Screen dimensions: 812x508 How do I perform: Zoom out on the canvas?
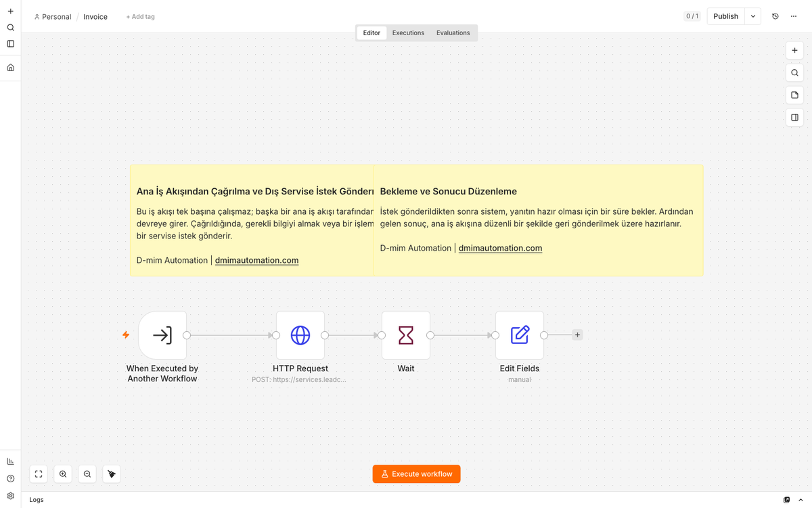[x=87, y=474]
